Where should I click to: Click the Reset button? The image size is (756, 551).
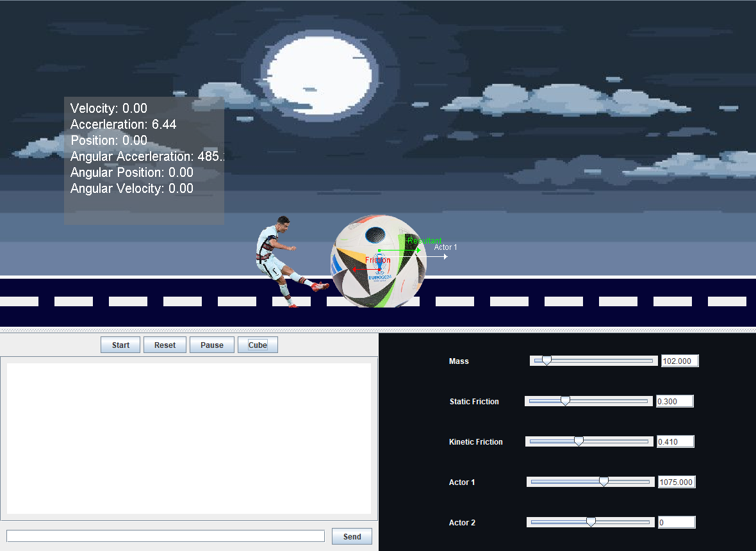click(165, 345)
